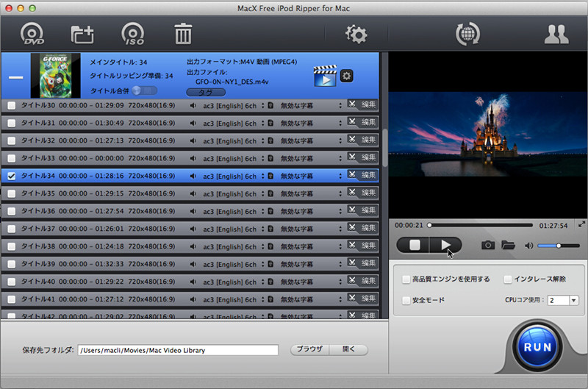
Task: Select the タイトル37 01:26:01 row text
Action: pos(98,229)
